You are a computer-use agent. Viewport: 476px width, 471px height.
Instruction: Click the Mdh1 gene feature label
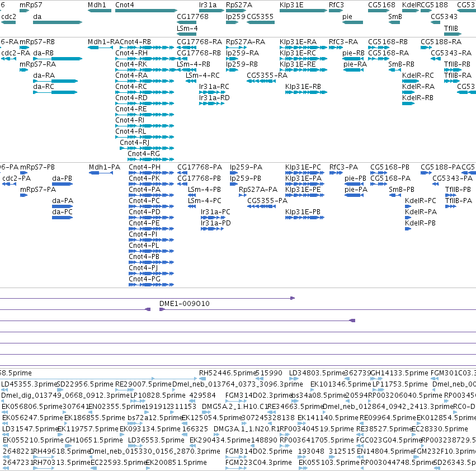[x=97, y=5]
